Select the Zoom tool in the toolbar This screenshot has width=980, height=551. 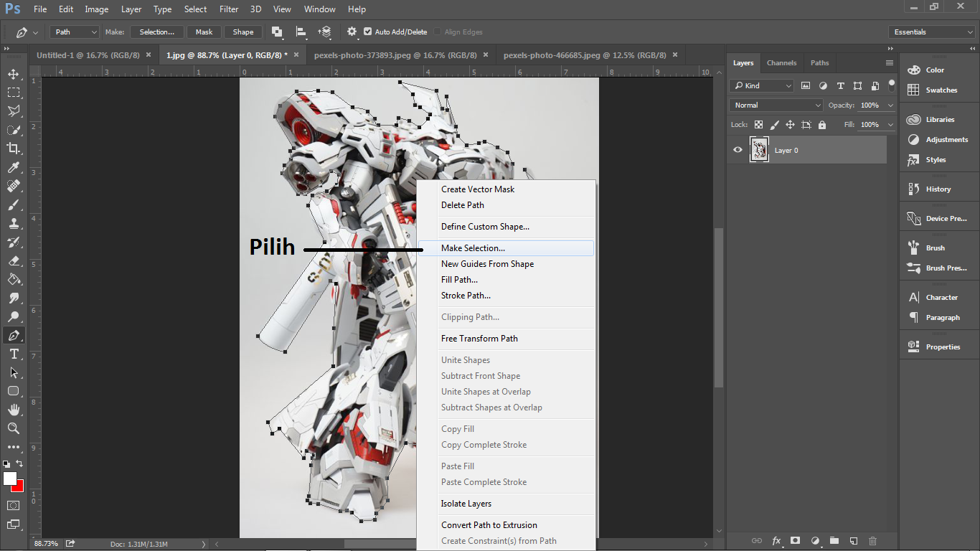[x=14, y=428]
